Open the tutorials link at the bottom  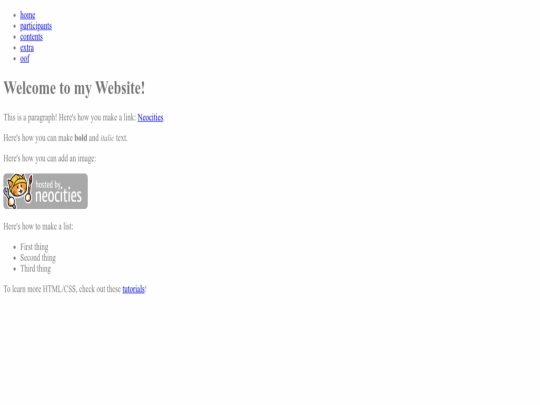coord(133,289)
